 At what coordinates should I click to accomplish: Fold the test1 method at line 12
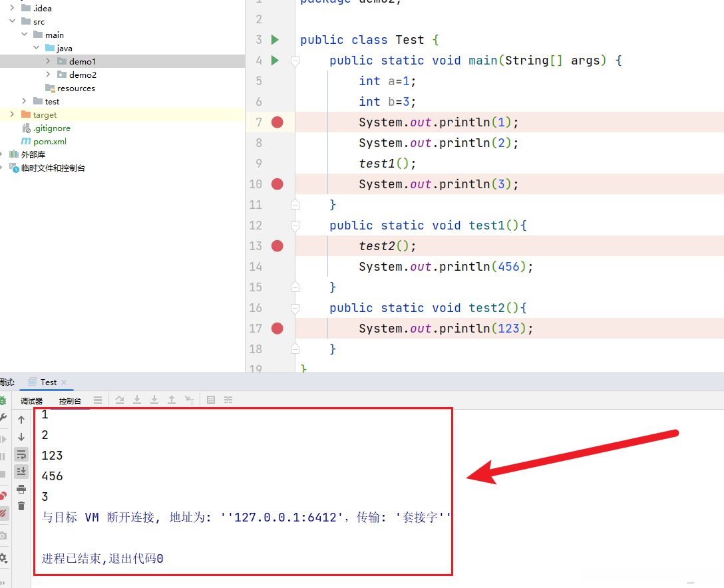[x=295, y=225]
